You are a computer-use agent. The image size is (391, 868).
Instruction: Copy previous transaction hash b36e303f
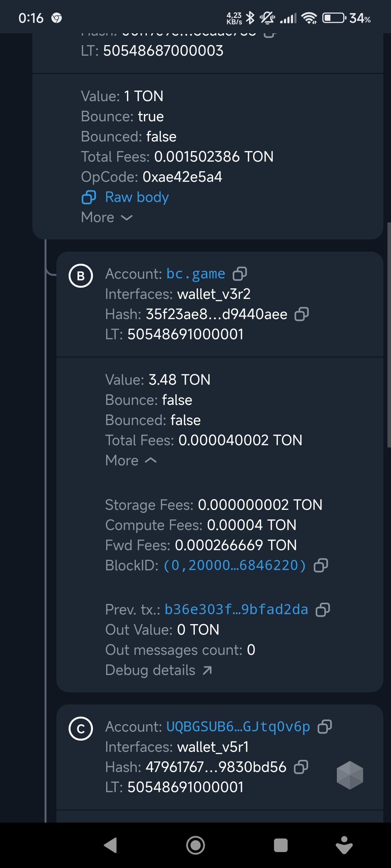click(322, 610)
